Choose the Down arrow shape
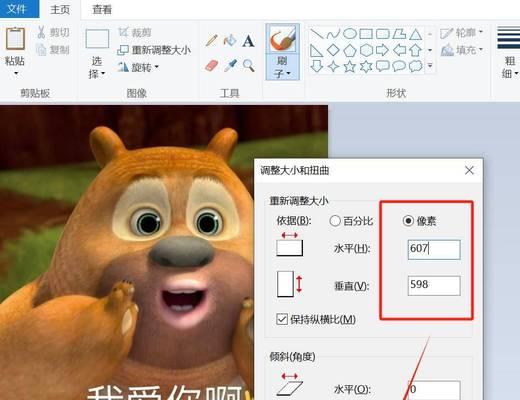The height and width of the screenshot is (400, 520). 316,66
